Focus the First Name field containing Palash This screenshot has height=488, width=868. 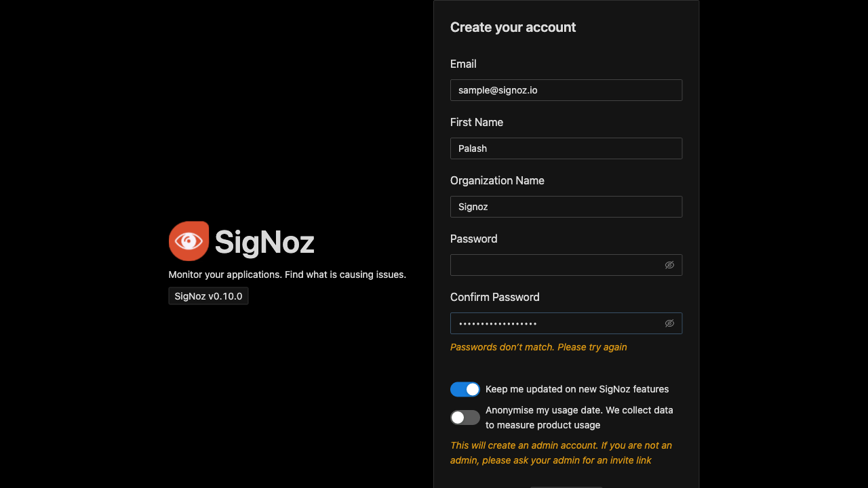(566, 148)
